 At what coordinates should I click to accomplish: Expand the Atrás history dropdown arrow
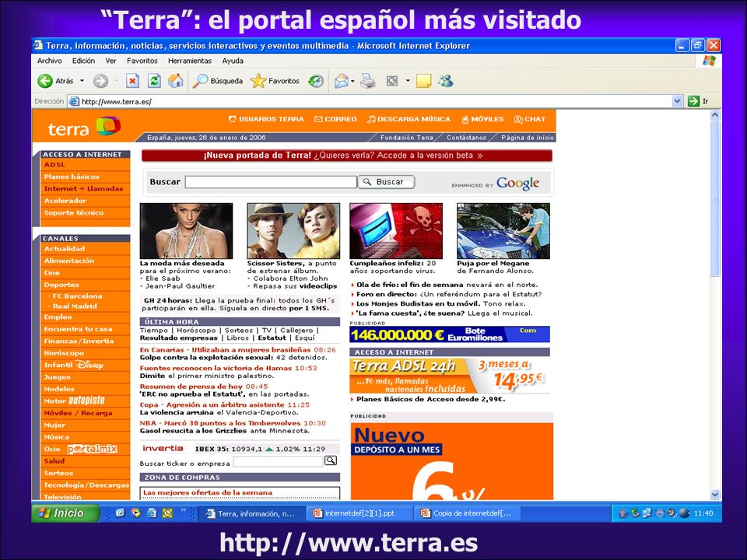[x=82, y=81]
